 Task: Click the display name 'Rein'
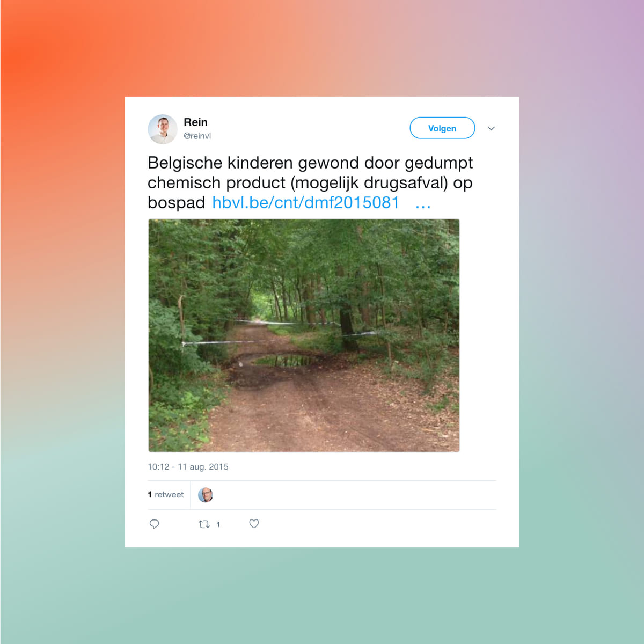(195, 122)
